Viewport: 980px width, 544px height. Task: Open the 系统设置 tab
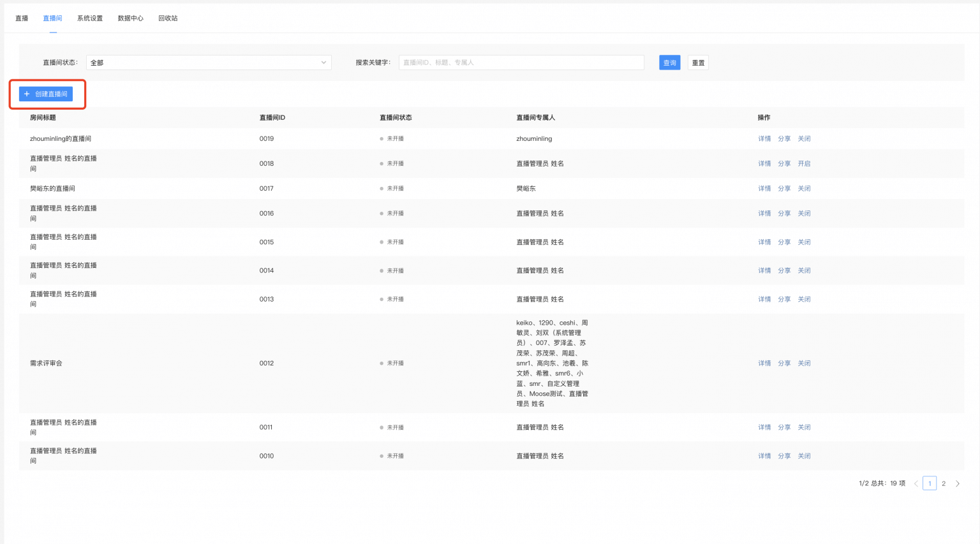(90, 18)
